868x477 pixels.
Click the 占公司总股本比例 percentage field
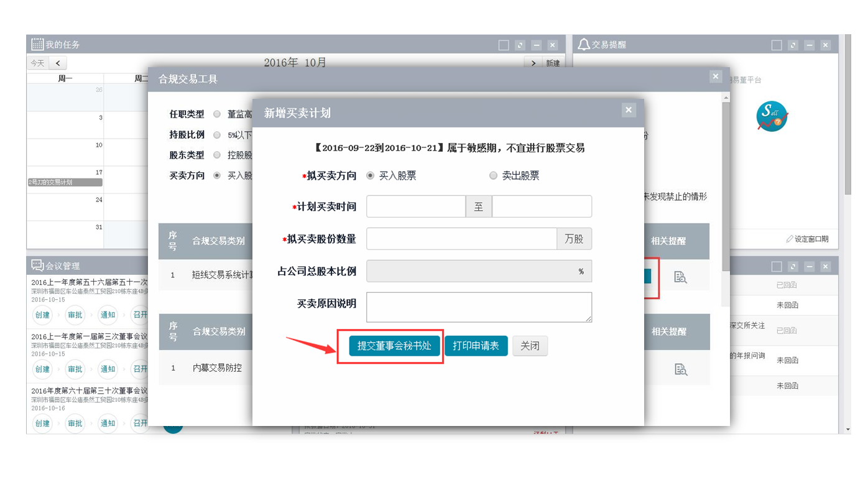pos(479,271)
